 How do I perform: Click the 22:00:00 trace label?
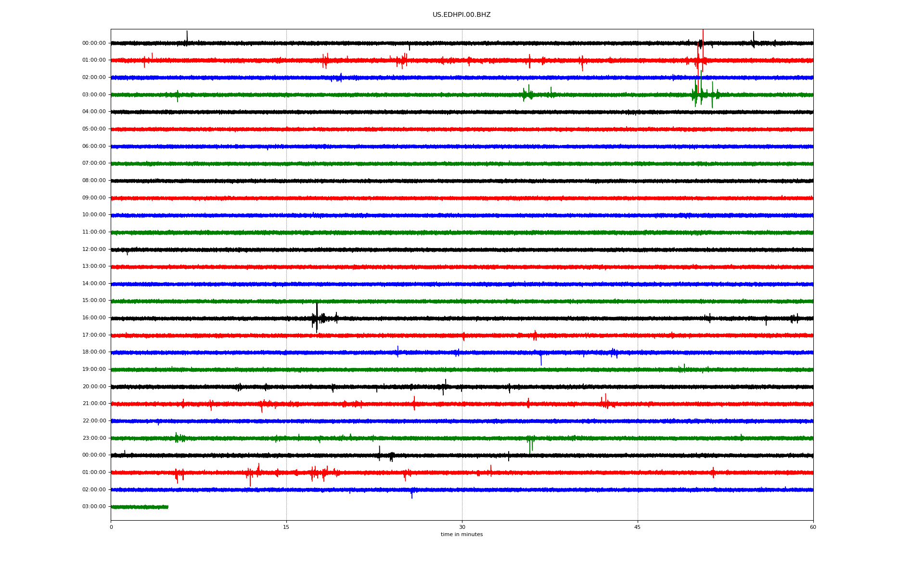(x=94, y=421)
